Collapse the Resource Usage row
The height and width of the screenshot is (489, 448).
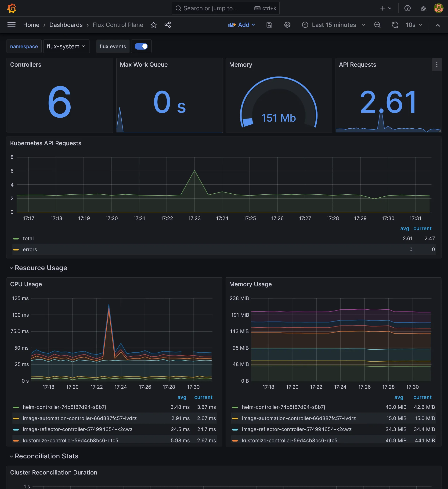[x=41, y=268]
